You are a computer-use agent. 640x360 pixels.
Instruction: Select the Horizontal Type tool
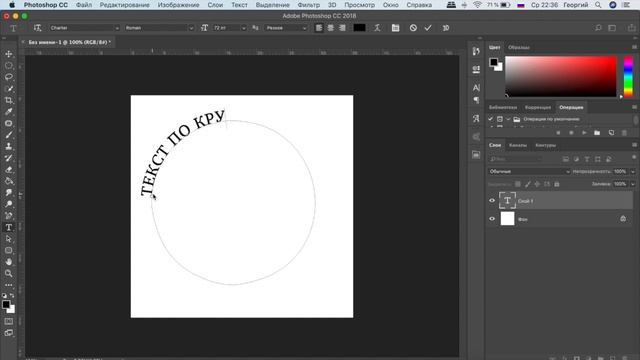click(x=9, y=227)
